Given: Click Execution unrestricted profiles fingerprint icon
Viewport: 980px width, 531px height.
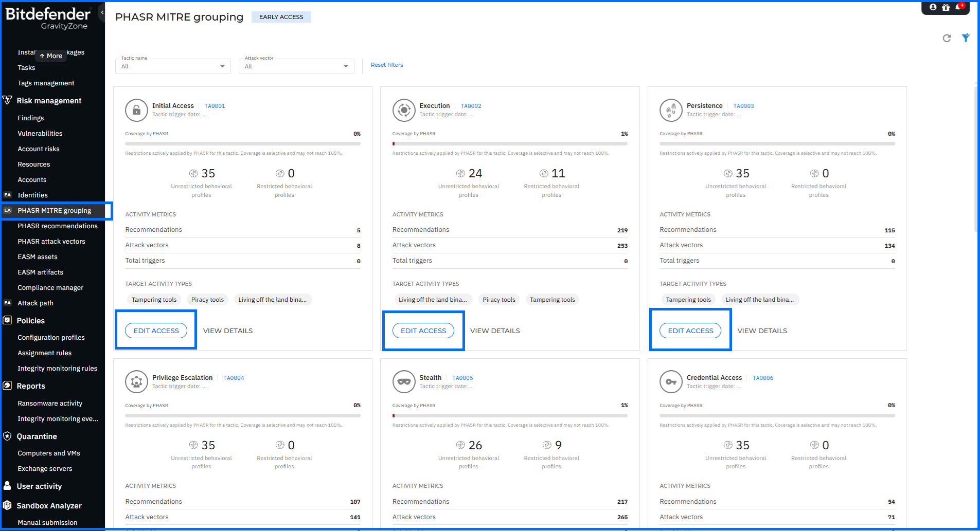Looking at the screenshot, I should point(460,174).
